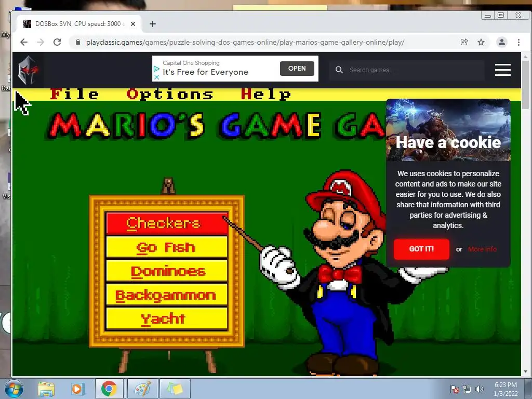Viewport: 532px width, 399px height.
Task: Pick Yacht from the game list
Action: point(167,318)
